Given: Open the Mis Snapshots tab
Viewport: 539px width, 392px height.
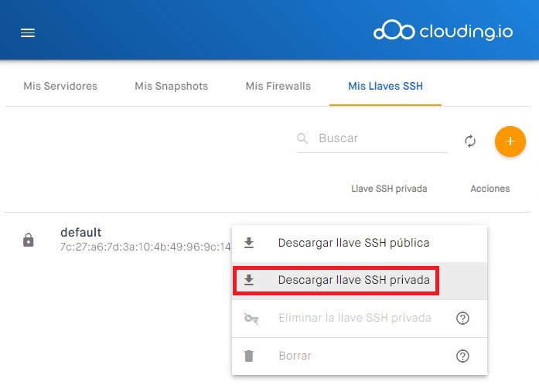Looking at the screenshot, I should click(171, 86).
